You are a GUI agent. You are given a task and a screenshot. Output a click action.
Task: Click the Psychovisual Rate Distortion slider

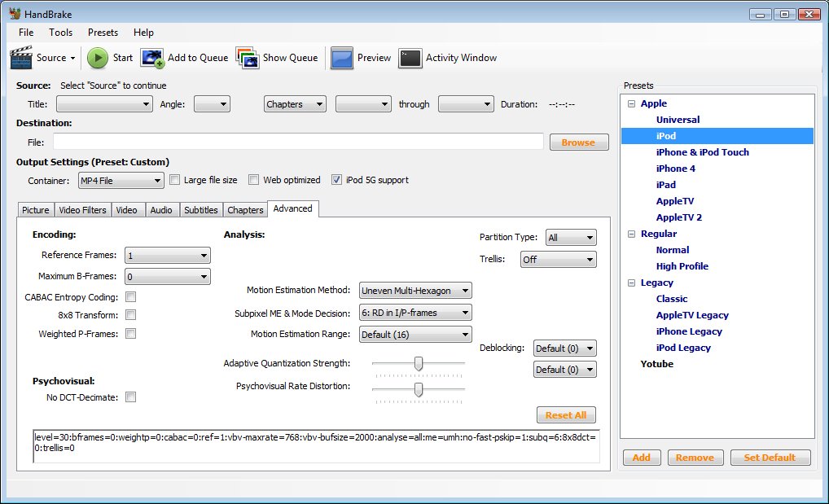pyautogui.click(x=419, y=392)
